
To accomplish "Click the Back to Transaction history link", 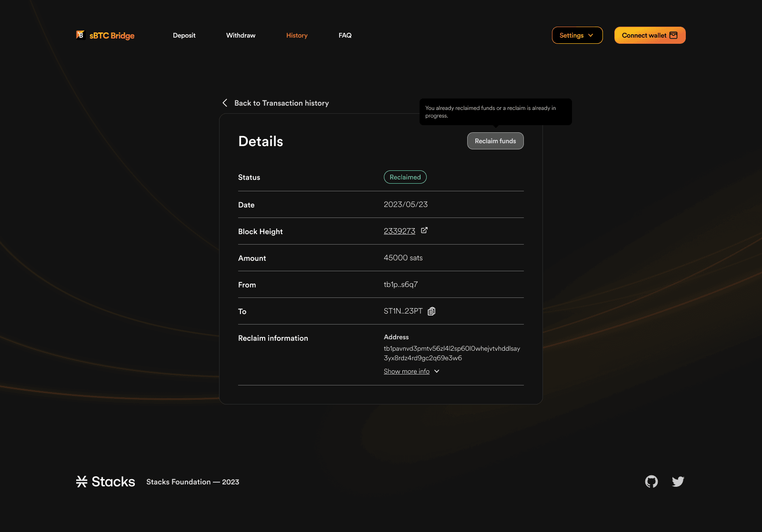I will click(282, 103).
